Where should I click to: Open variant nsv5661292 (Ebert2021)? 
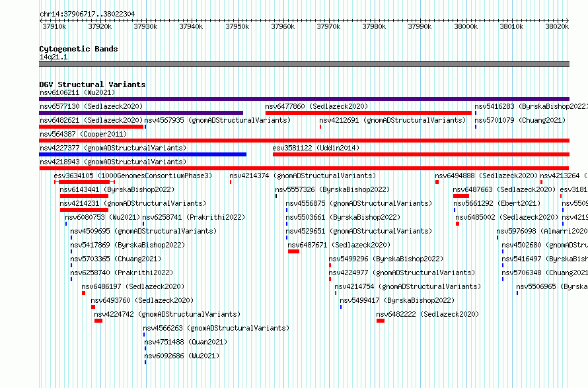[497, 203]
